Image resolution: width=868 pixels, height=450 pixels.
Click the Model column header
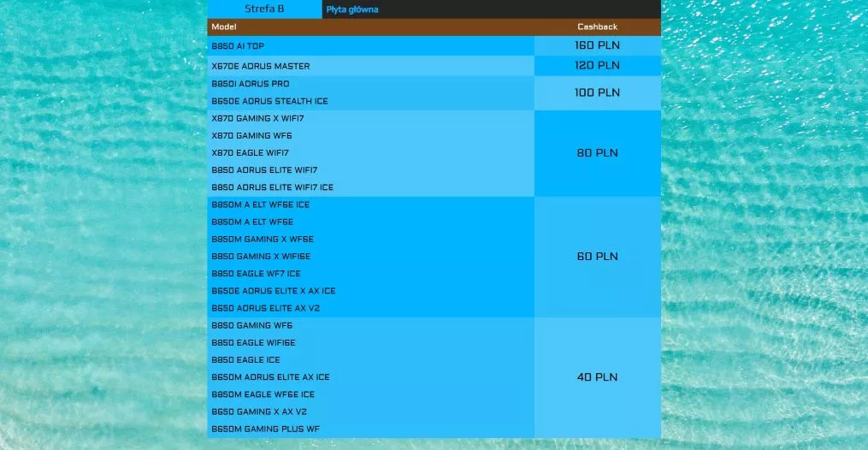[x=224, y=27]
